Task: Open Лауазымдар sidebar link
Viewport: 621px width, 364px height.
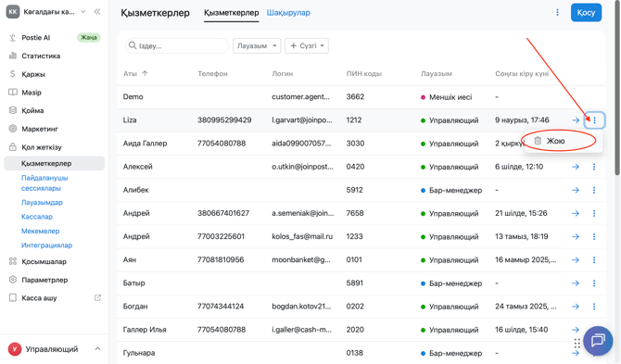Action: [42, 202]
